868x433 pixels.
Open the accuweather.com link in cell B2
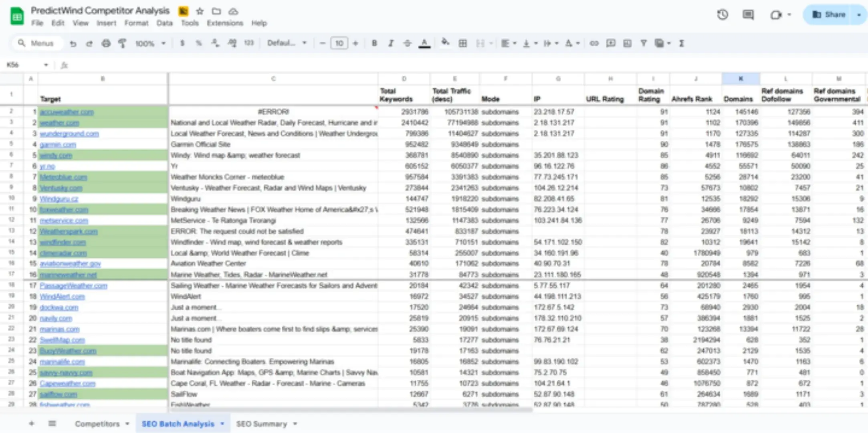[x=67, y=112]
